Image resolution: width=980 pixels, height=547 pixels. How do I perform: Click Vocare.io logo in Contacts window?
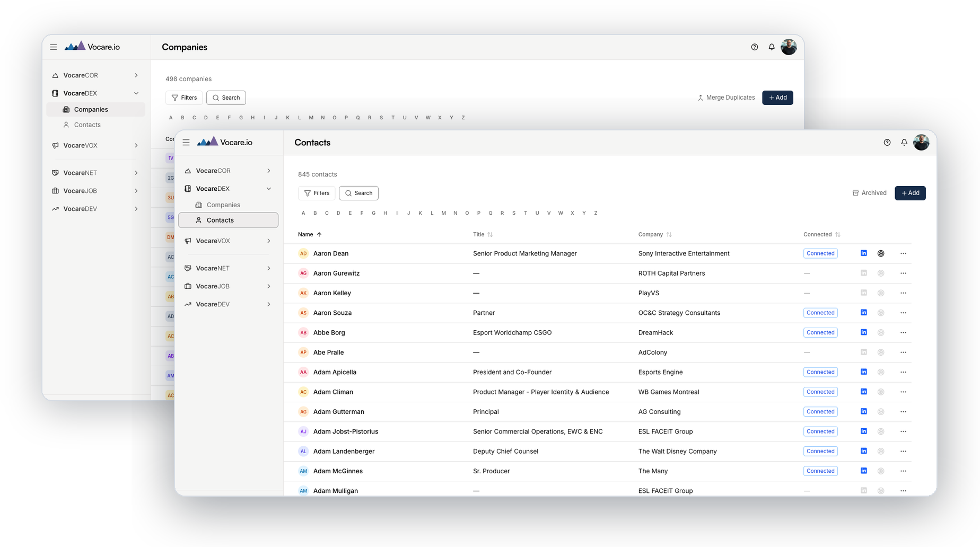click(x=225, y=142)
